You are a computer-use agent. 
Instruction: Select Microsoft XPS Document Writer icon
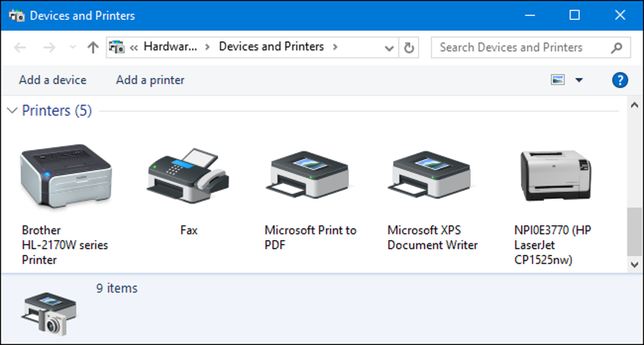point(429,175)
